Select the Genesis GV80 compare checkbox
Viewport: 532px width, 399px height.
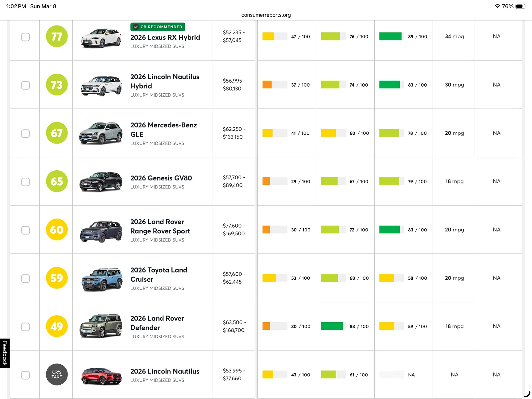(25, 182)
